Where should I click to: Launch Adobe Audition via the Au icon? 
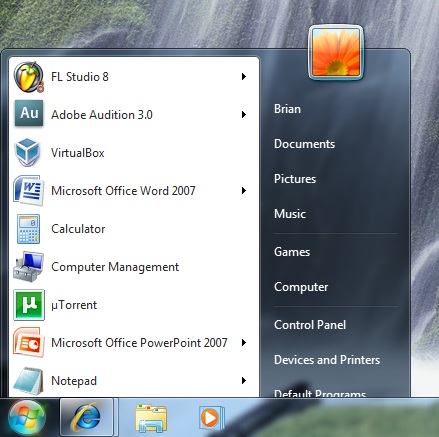[29, 114]
